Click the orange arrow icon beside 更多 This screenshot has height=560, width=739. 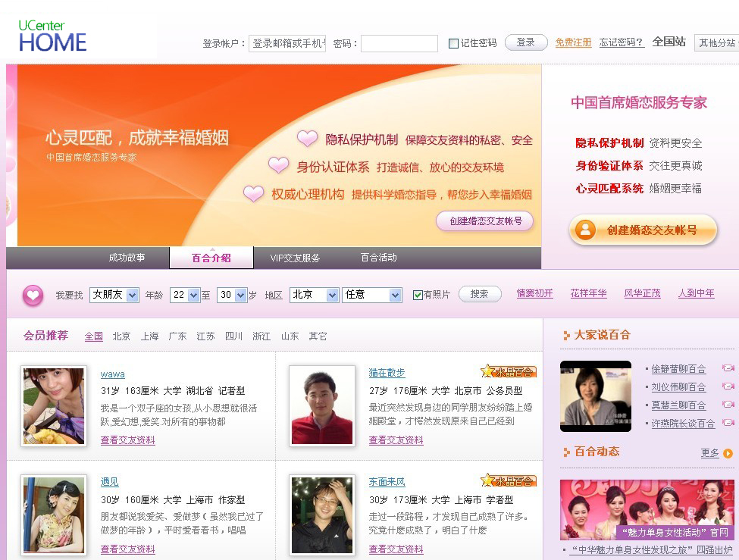coord(728,453)
